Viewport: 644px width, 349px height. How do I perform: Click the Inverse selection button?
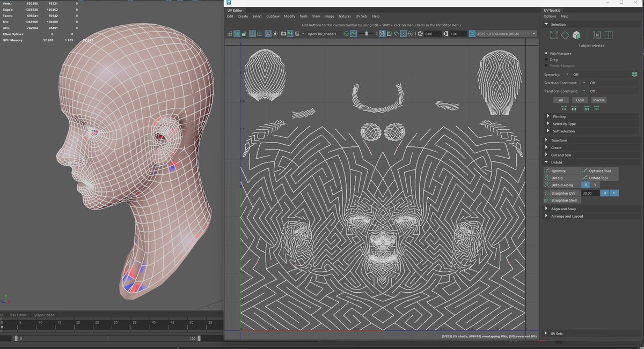(599, 100)
